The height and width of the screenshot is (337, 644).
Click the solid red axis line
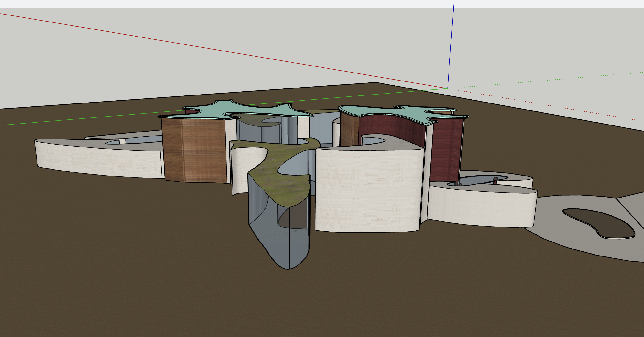(225, 51)
